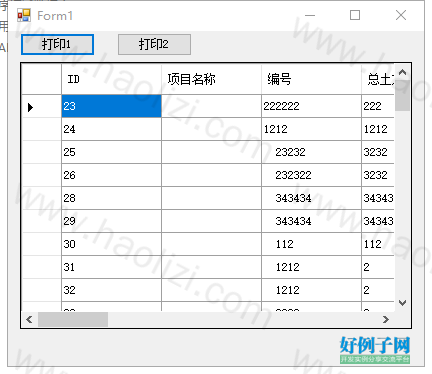Click 编号 cell 23232
432x374 pixels.
tap(311, 152)
